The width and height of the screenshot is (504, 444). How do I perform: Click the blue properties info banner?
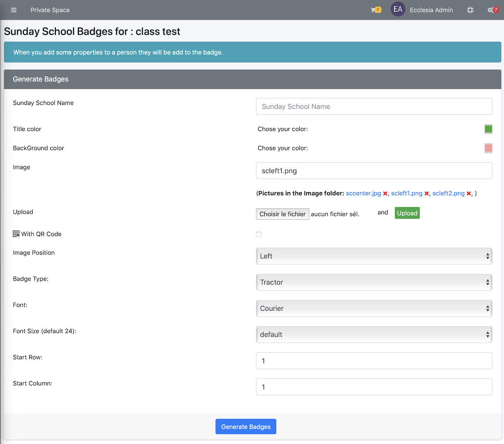pyautogui.click(x=252, y=52)
